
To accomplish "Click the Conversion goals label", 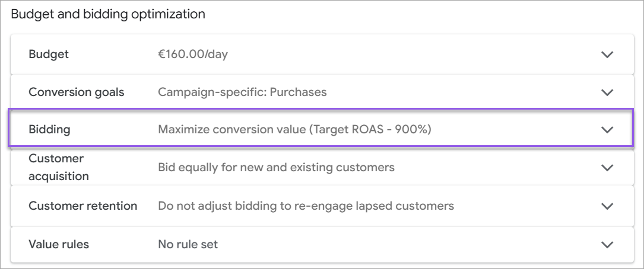I will pyautogui.click(x=77, y=92).
